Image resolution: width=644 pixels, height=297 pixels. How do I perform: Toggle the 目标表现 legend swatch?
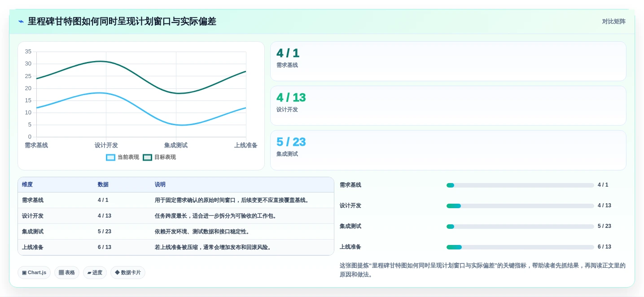(x=148, y=157)
